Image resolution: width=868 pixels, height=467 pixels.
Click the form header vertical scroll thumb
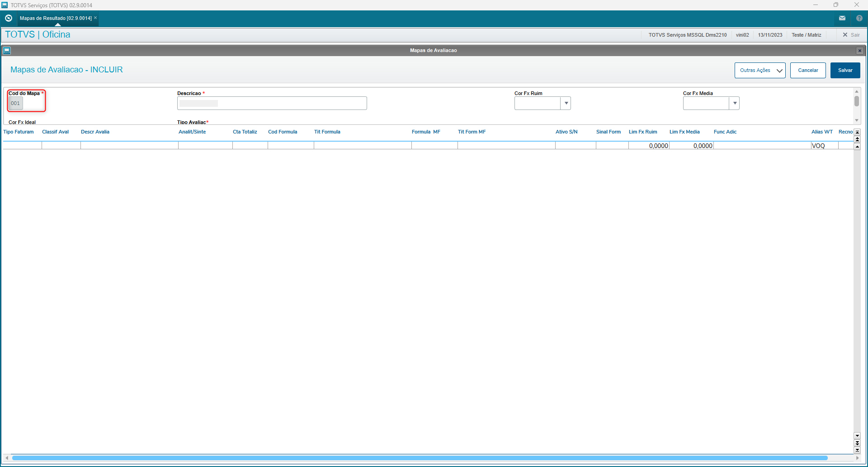(x=856, y=101)
